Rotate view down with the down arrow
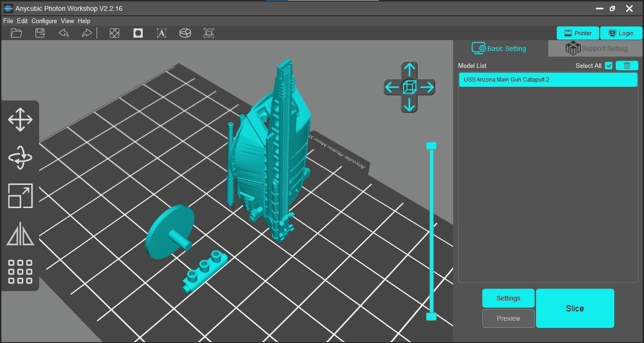The width and height of the screenshot is (644, 343). tap(409, 104)
